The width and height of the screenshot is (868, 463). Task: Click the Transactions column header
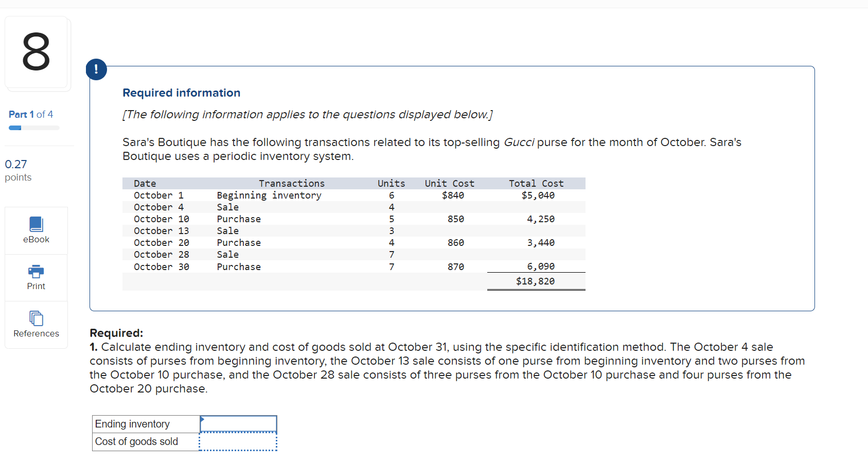point(292,184)
